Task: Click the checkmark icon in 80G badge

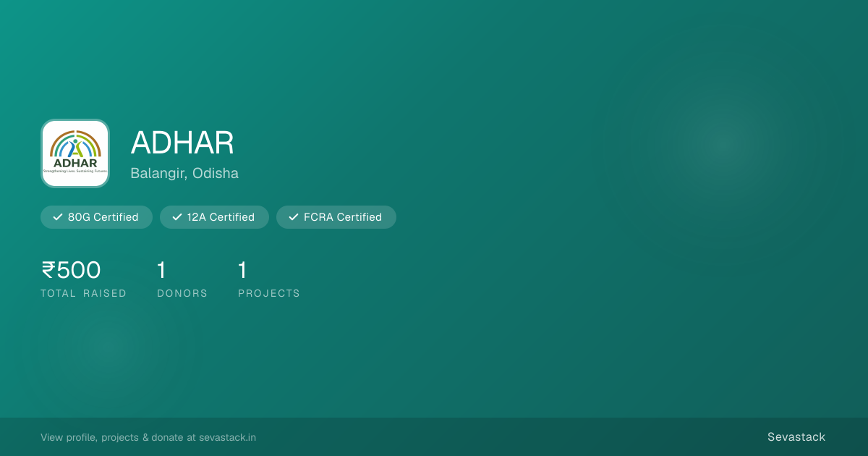Action: 58,217
